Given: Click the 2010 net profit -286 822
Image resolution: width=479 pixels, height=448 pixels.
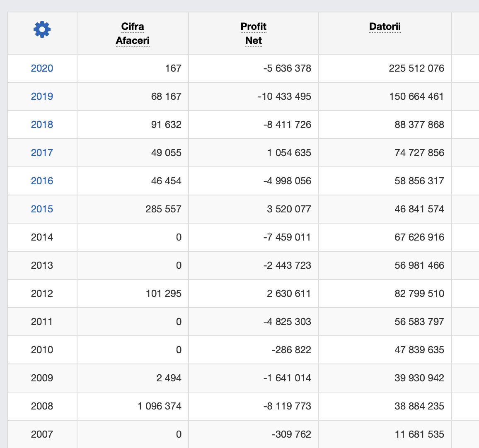Looking at the screenshot, I should coord(291,350).
